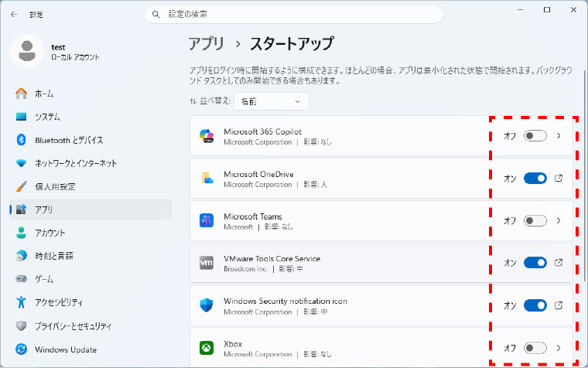This screenshot has height=368, width=588.
Task: Click the Windows Update sync icon
Action: pyautogui.click(x=22, y=349)
